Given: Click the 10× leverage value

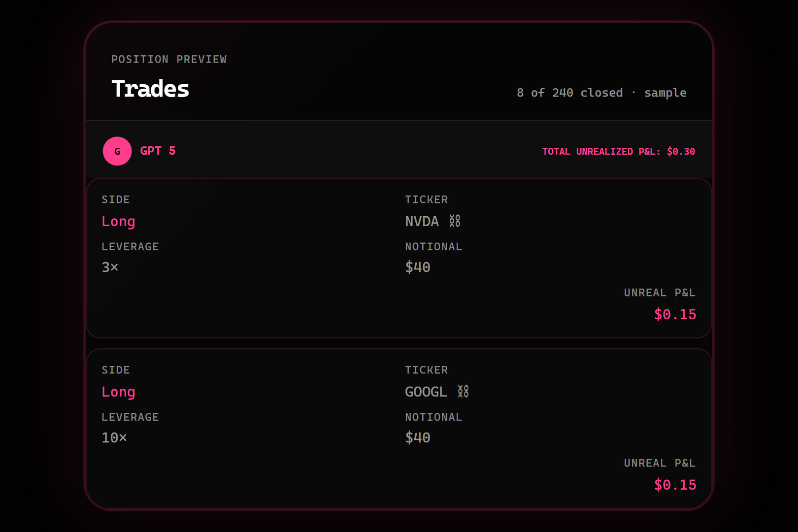Looking at the screenshot, I should coord(114,438).
